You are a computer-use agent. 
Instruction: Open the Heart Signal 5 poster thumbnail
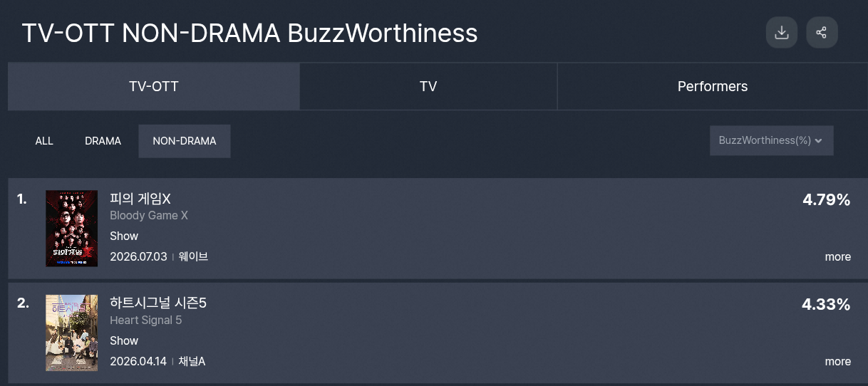point(71,333)
